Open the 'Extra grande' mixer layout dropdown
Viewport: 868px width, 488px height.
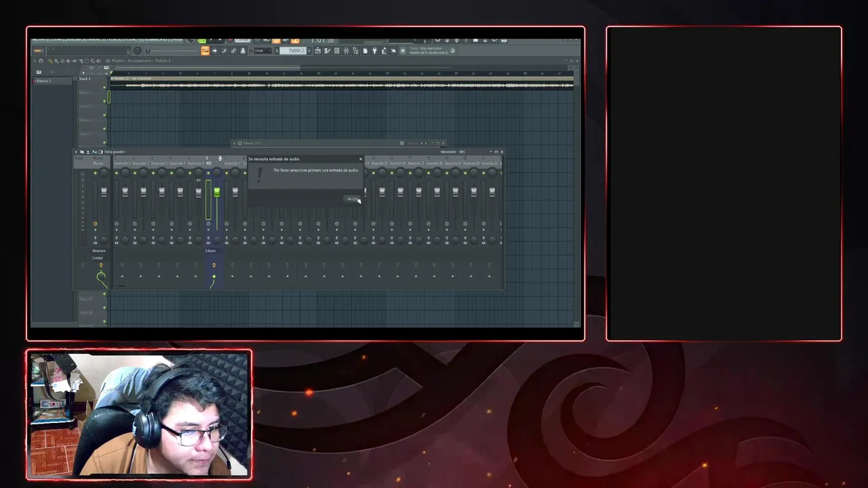tap(115, 152)
